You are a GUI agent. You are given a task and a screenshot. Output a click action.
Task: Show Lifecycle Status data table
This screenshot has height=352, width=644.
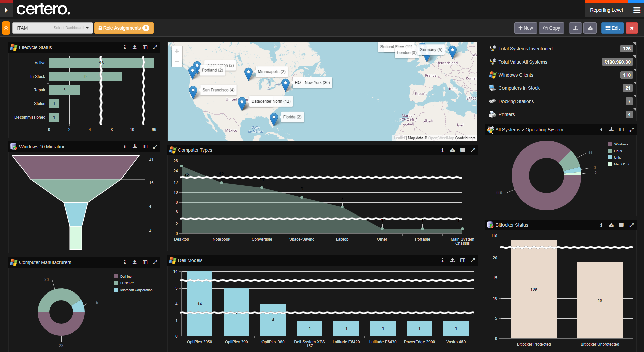[145, 47]
